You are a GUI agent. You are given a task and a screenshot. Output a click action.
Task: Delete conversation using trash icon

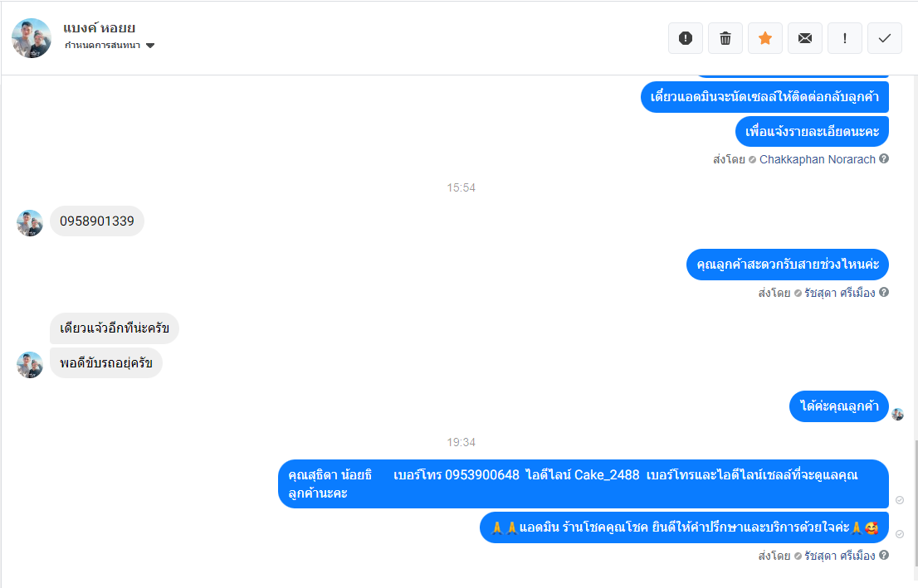[725, 38]
